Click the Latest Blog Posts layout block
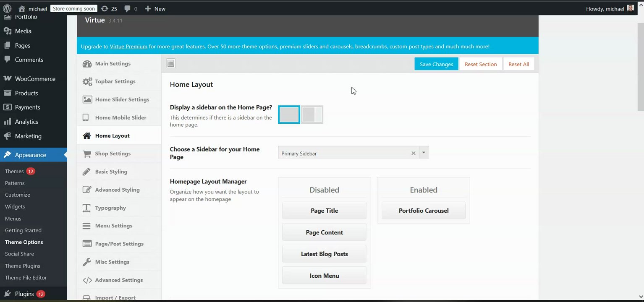This screenshot has width=644, height=302. (324, 254)
